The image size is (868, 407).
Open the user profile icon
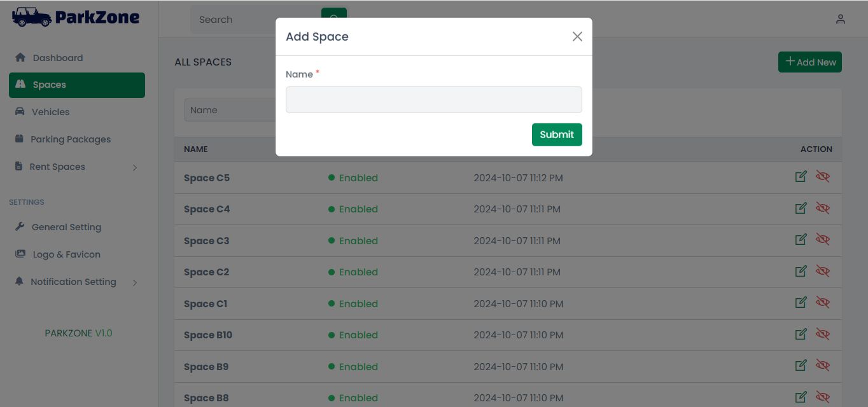click(841, 19)
